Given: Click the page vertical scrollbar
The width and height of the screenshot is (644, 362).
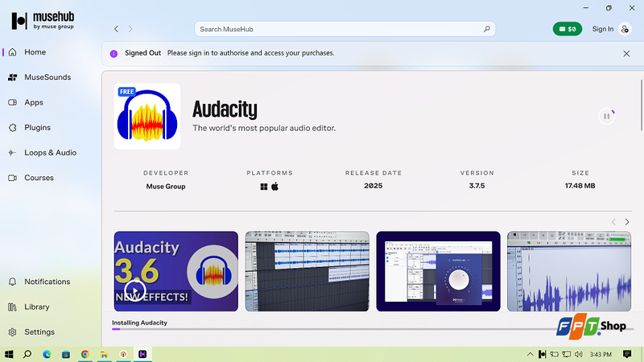Looking at the screenshot, I should 641,105.
